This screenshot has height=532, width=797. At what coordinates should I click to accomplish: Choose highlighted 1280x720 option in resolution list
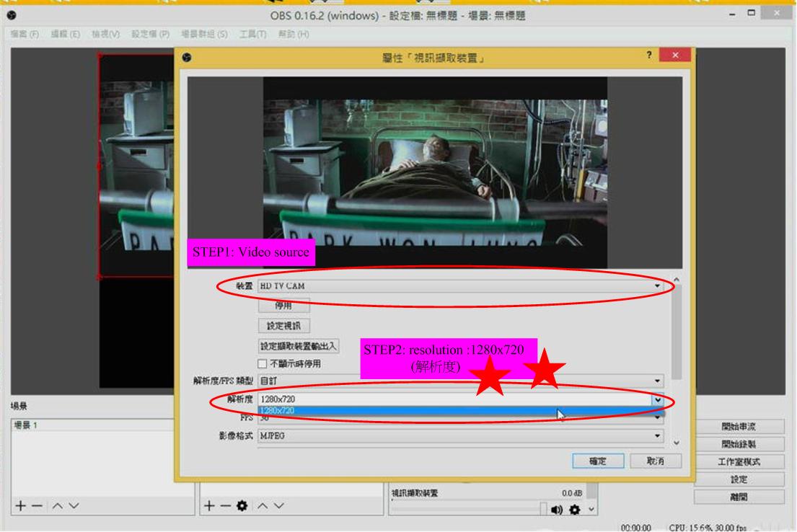point(460,411)
